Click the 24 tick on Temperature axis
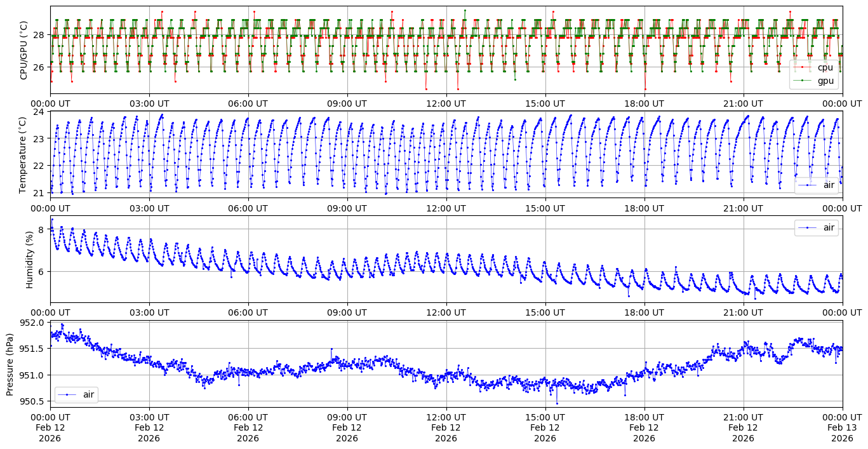Viewport: 868px width, 449px height. [39, 112]
